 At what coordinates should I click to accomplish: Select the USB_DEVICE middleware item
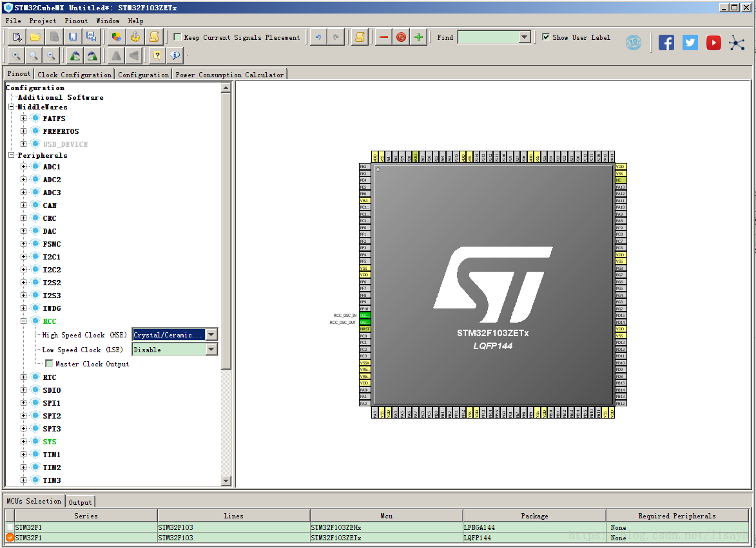65,144
